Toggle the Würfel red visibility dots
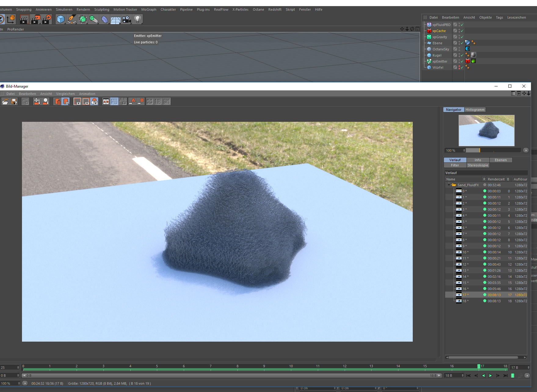537x392 pixels. [459, 67]
